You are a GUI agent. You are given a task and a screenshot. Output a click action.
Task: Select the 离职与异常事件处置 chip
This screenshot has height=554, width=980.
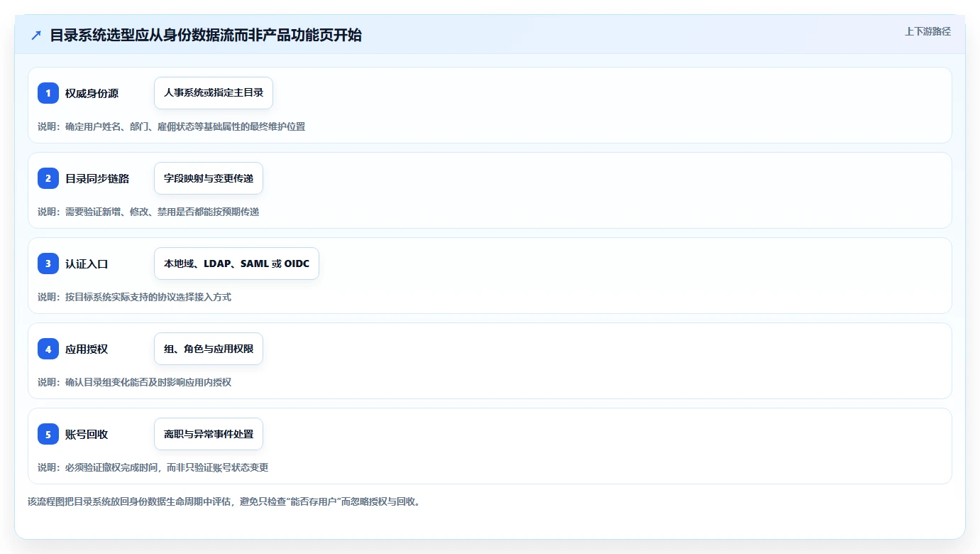(209, 434)
